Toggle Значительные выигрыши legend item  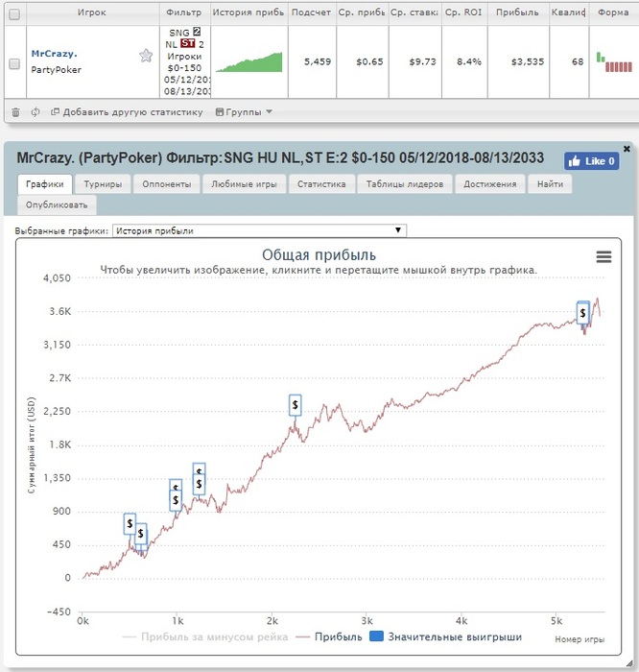click(x=445, y=636)
